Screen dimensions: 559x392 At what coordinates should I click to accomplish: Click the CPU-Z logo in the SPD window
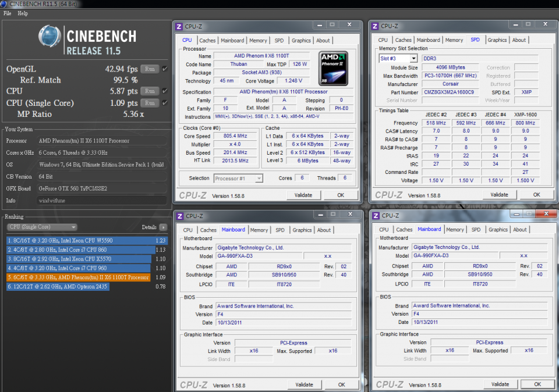click(x=390, y=194)
